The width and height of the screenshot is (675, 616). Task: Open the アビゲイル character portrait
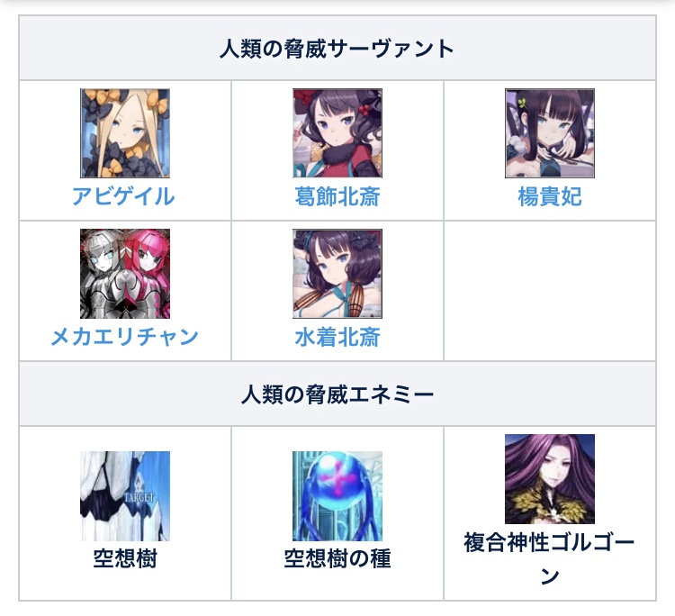[125, 133]
